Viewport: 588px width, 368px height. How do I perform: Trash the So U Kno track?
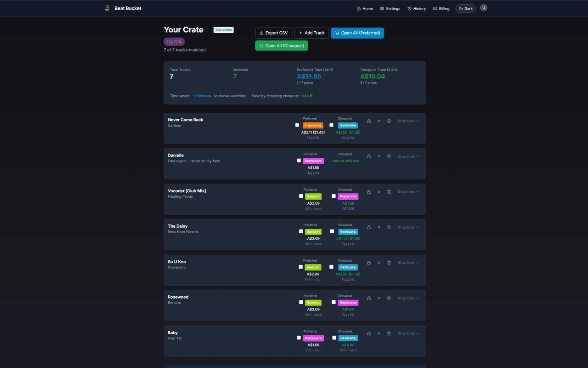pos(389,263)
